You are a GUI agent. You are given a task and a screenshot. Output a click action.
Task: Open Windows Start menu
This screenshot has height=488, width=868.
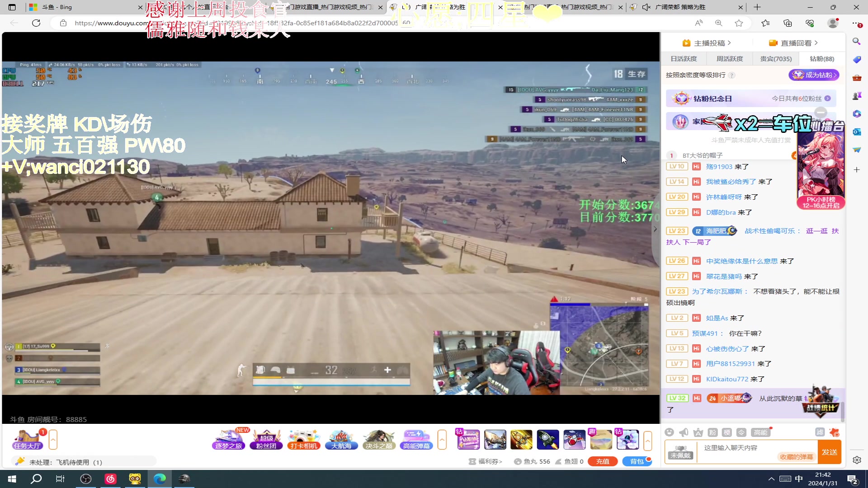tap(12, 479)
